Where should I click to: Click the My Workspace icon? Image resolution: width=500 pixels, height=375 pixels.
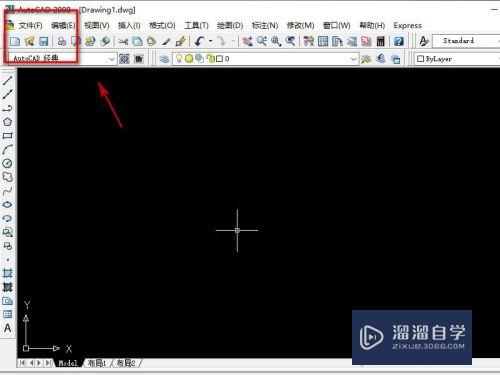(139, 59)
